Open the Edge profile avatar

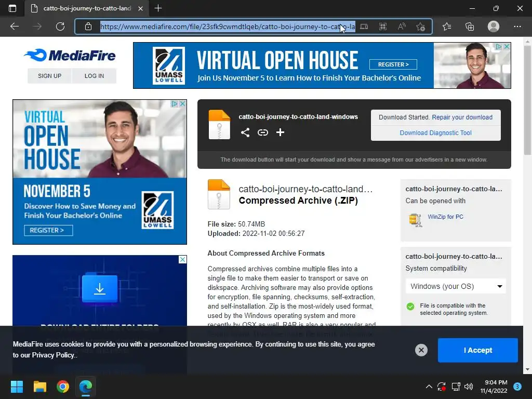coord(494,26)
